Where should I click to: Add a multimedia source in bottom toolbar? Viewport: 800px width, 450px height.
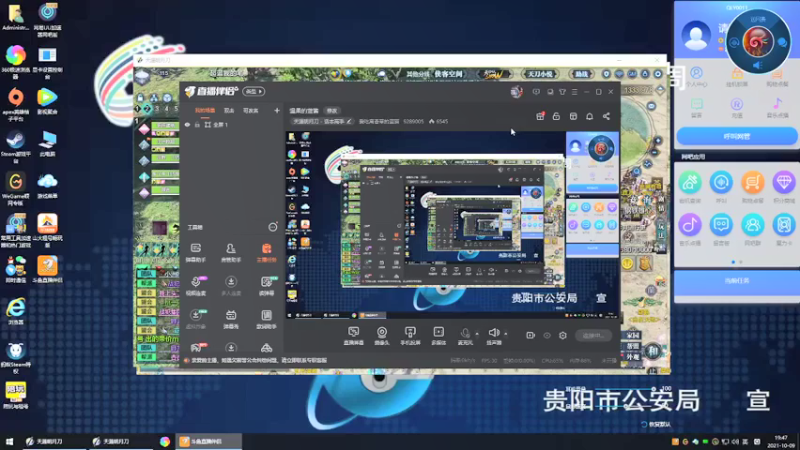coord(439,336)
